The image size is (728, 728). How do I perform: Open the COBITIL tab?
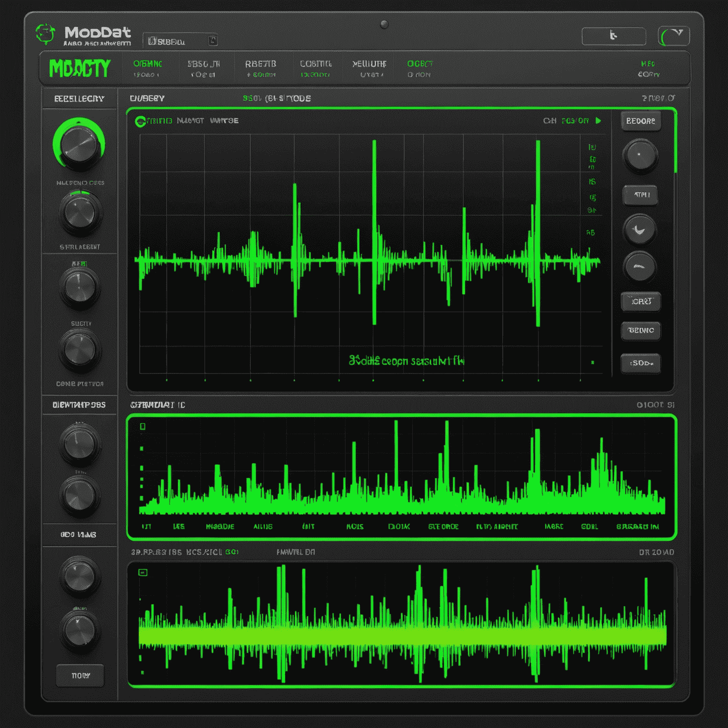pos(316,68)
